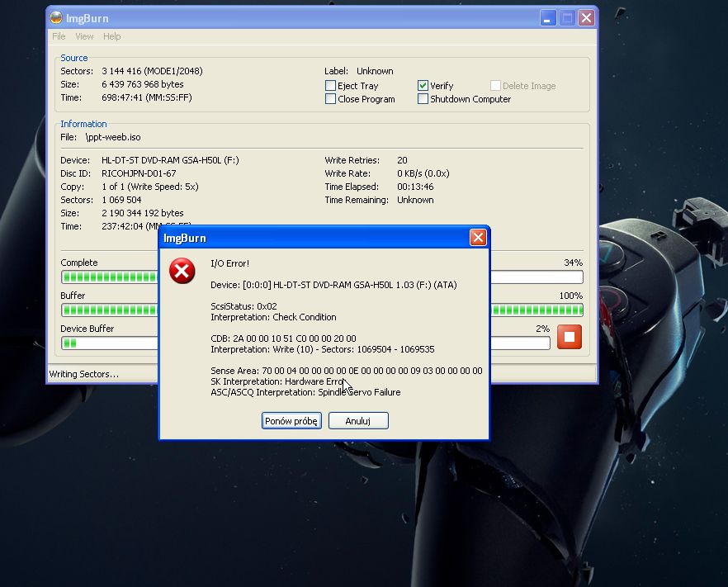Click the ScsiStatus: 0x02 line
Viewport: 728px width, 587px height.
coord(243,306)
